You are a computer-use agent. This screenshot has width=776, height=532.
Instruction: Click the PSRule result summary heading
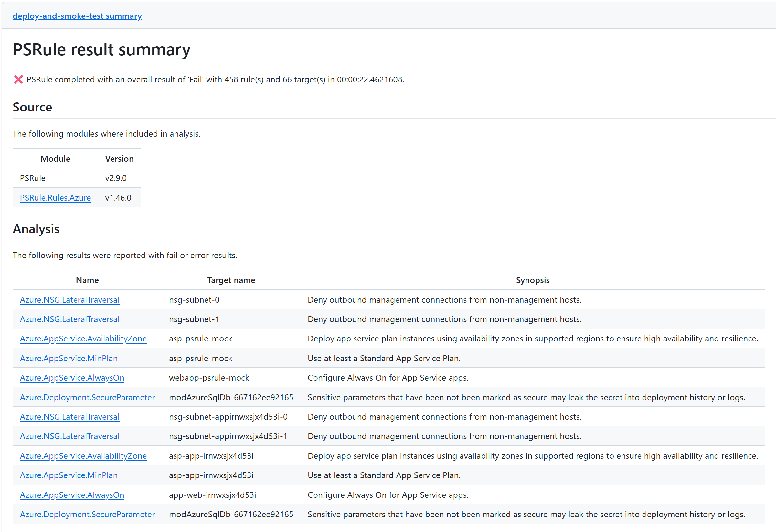tap(101, 49)
